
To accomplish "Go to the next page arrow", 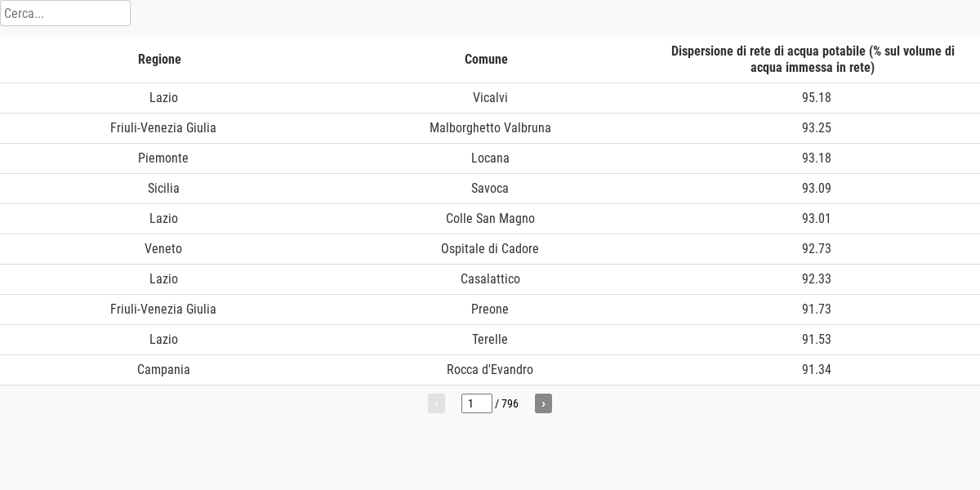I will (543, 403).
